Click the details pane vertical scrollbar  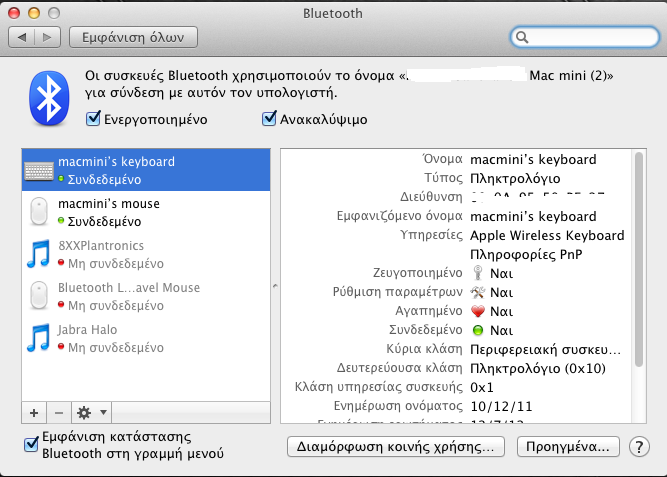point(638,260)
